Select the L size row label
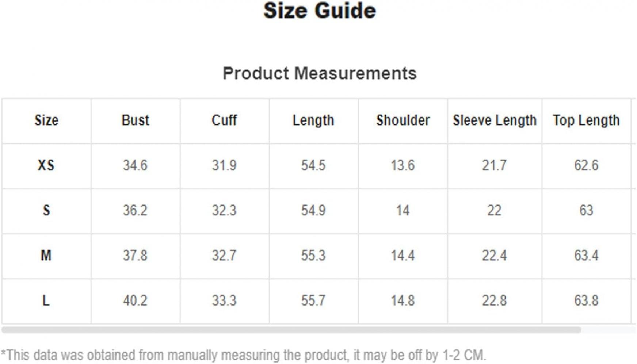The image size is (637, 364). (x=46, y=300)
